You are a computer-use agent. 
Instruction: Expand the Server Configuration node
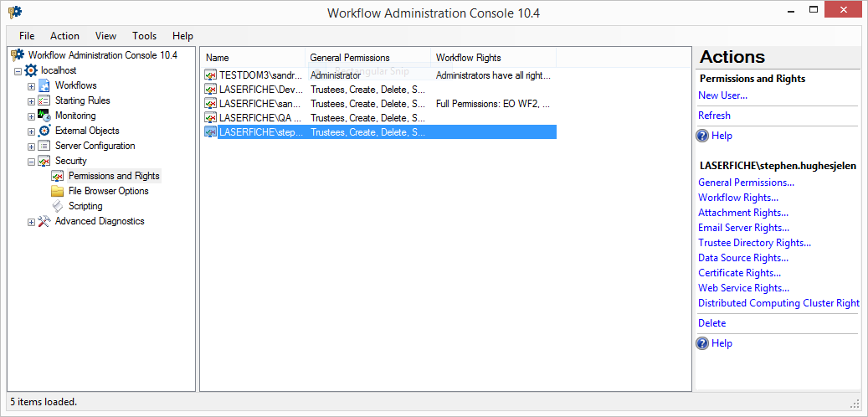pyautogui.click(x=32, y=147)
